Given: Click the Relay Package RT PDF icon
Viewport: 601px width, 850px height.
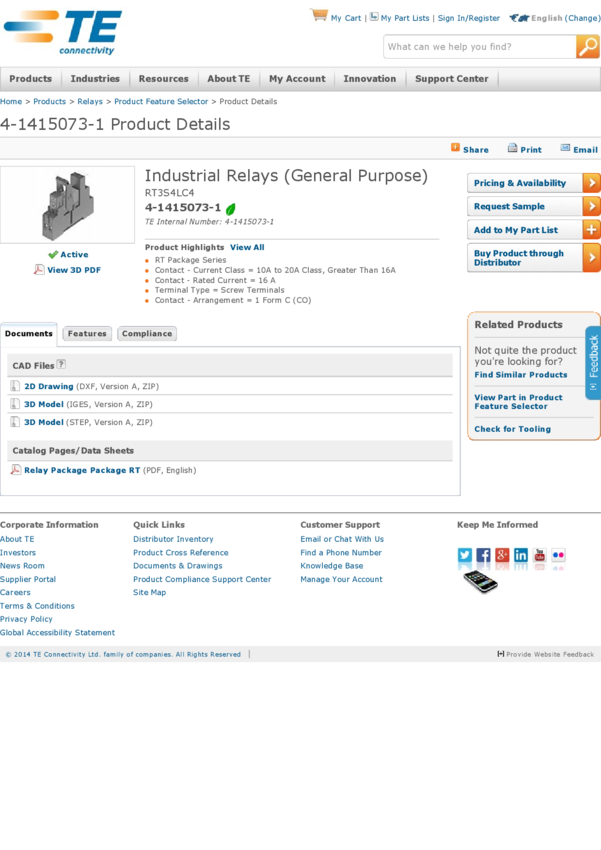Looking at the screenshot, I should click(16, 469).
